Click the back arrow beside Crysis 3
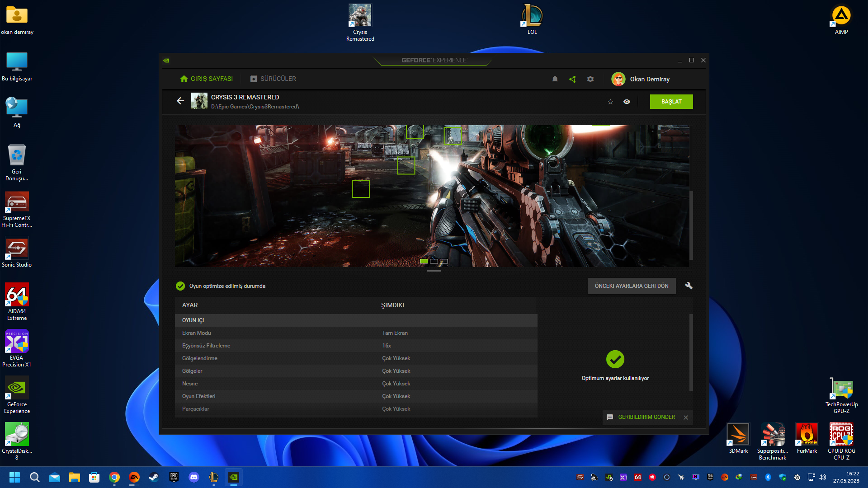Screen dimensions: 868x488 point(180,101)
